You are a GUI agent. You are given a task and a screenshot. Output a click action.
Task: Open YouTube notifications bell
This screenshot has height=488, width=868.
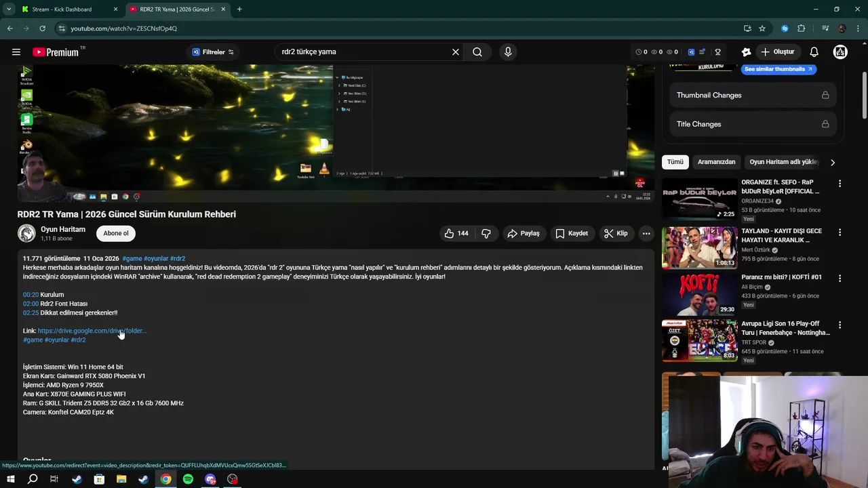pyautogui.click(x=814, y=52)
